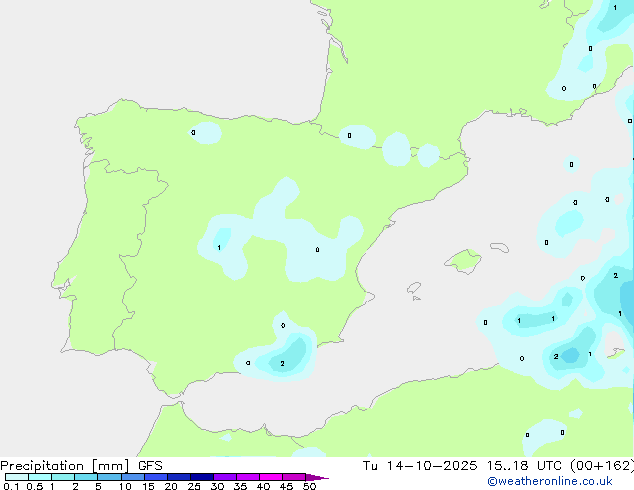Click the '0.1' legend scale label
The width and height of the screenshot is (634, 490).
pos(11,486)
